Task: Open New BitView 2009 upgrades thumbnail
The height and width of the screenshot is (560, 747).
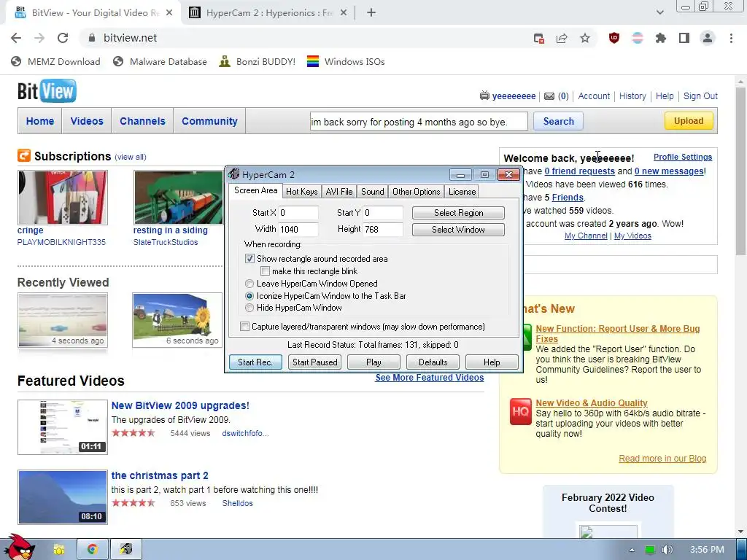Action: (63, 427)
